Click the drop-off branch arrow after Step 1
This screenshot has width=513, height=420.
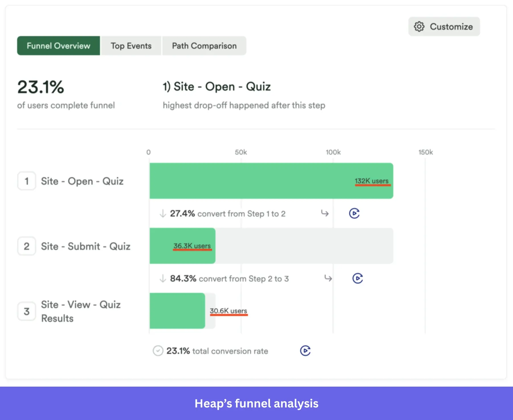pos(325,213)
